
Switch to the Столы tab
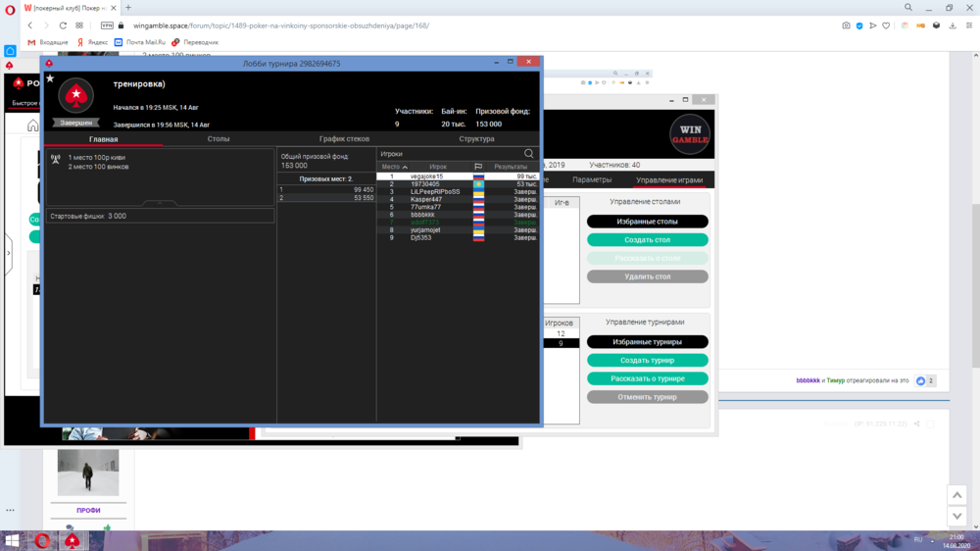(x=219, y=139)
